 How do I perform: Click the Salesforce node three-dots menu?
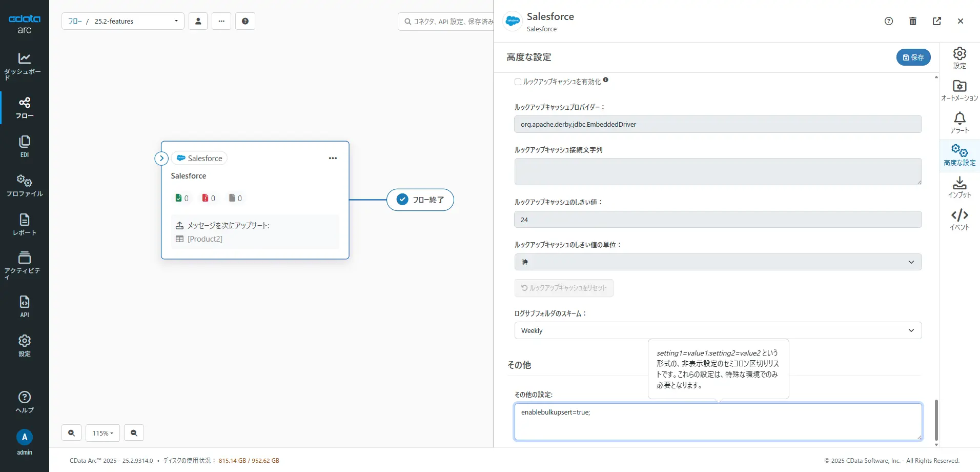[x=333, y=158]
